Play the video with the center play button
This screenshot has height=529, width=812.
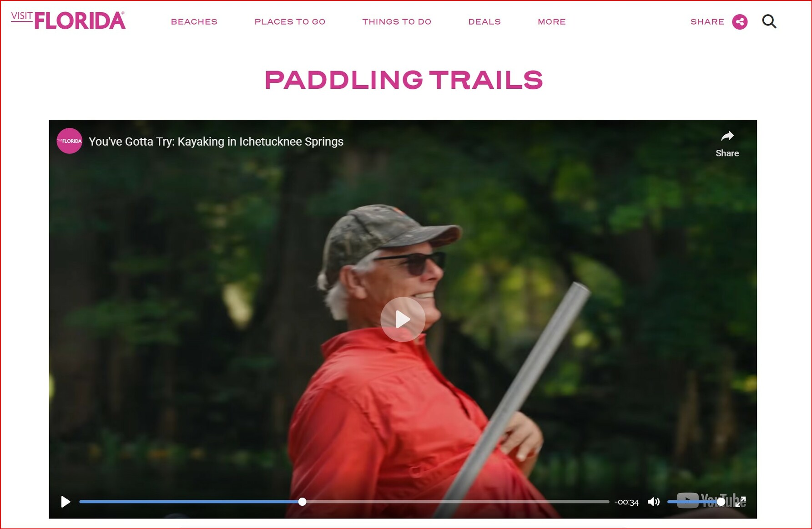click(403, 319)
